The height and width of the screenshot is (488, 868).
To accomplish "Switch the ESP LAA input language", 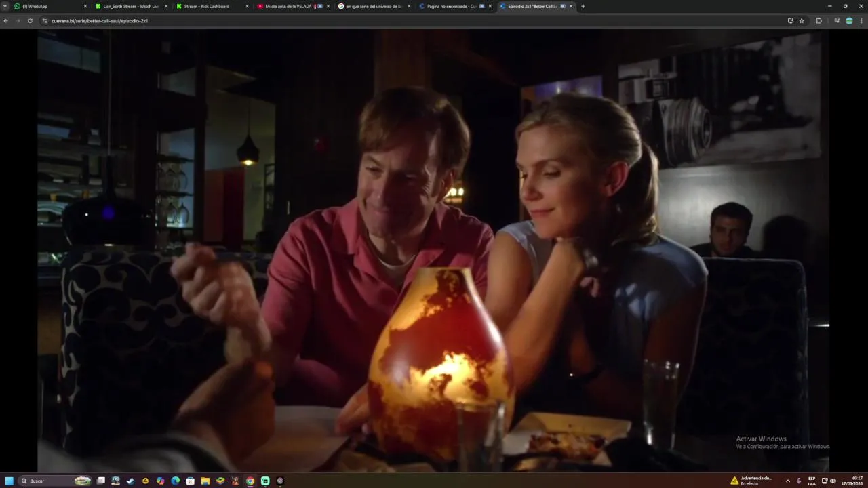I will 812,481.
